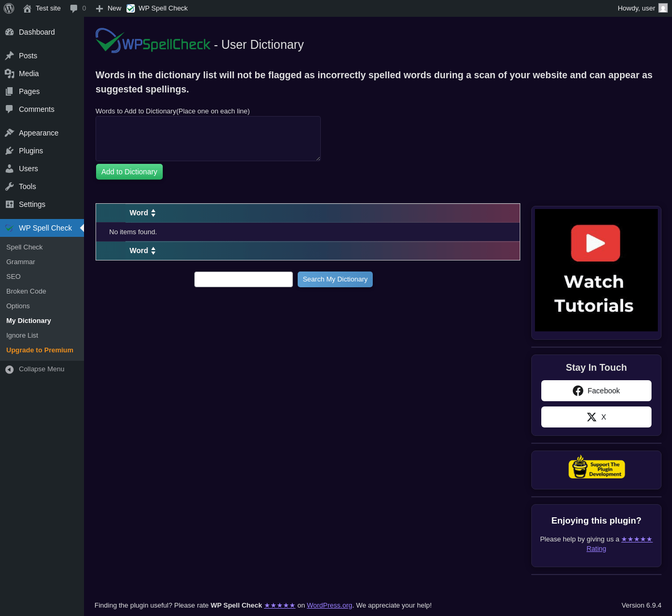Viewport: 672px width, 616px height.
Task: Click the Comments icon in sidebar
Action: [9, 109]
